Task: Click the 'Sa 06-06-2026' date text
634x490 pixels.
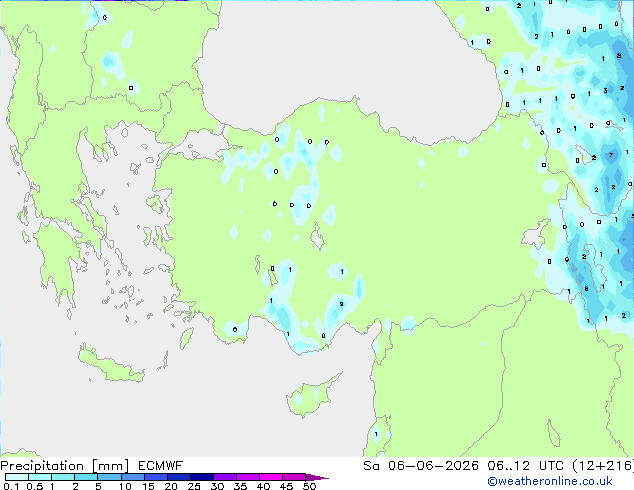Action: (x=421, y=466)
